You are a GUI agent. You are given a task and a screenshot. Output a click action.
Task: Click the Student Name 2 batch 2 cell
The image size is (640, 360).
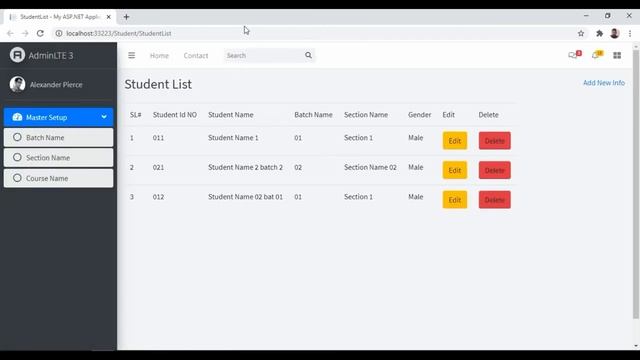(245, 167)
